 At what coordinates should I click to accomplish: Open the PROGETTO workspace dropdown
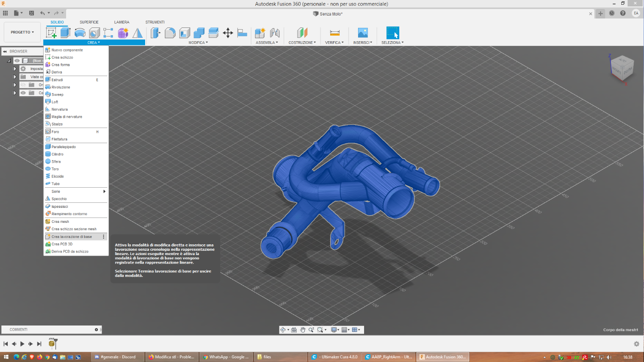tap(22, 32)
